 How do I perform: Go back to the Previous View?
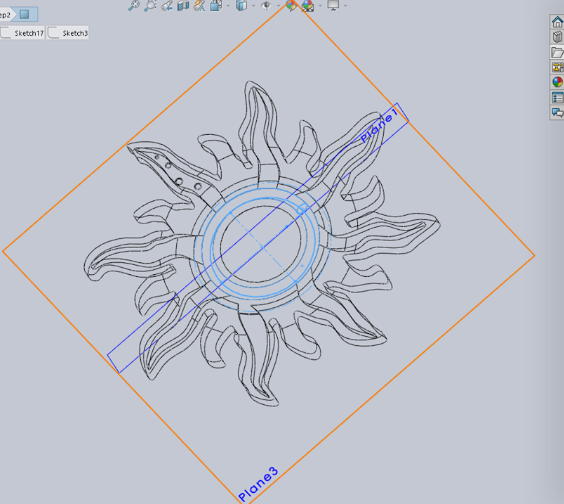tap(167, 5)
